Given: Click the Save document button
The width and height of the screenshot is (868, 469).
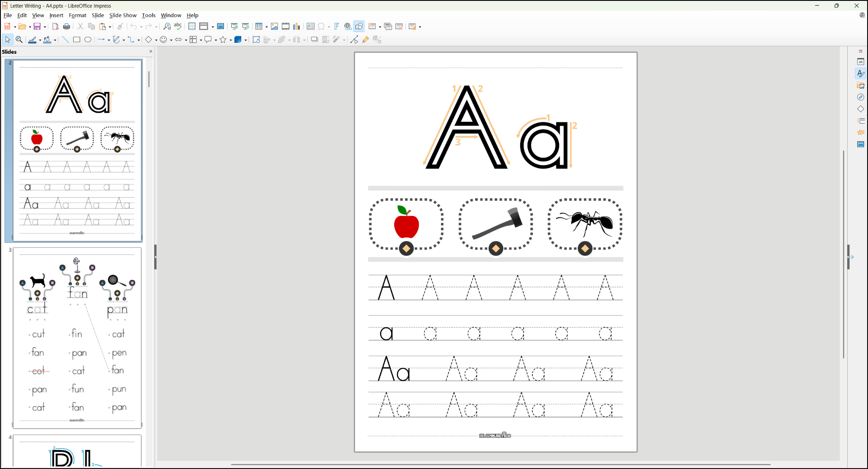Looking at the screenshot, I should point(37,26).
